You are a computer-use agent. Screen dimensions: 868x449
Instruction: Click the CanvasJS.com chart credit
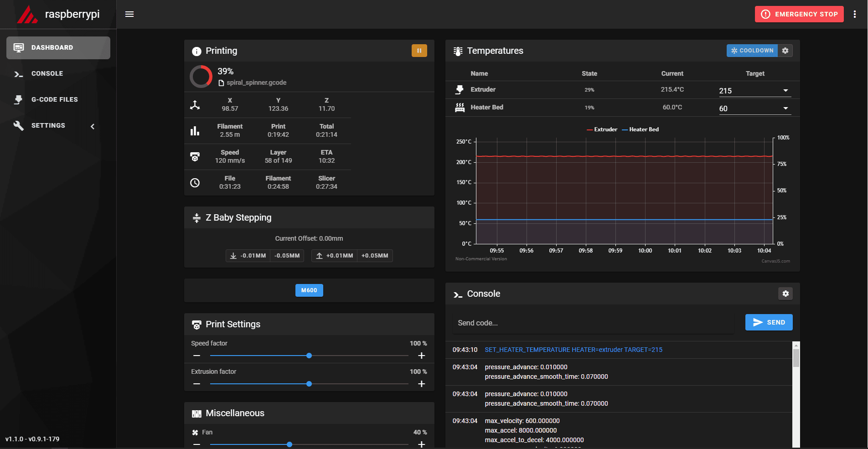775,261
